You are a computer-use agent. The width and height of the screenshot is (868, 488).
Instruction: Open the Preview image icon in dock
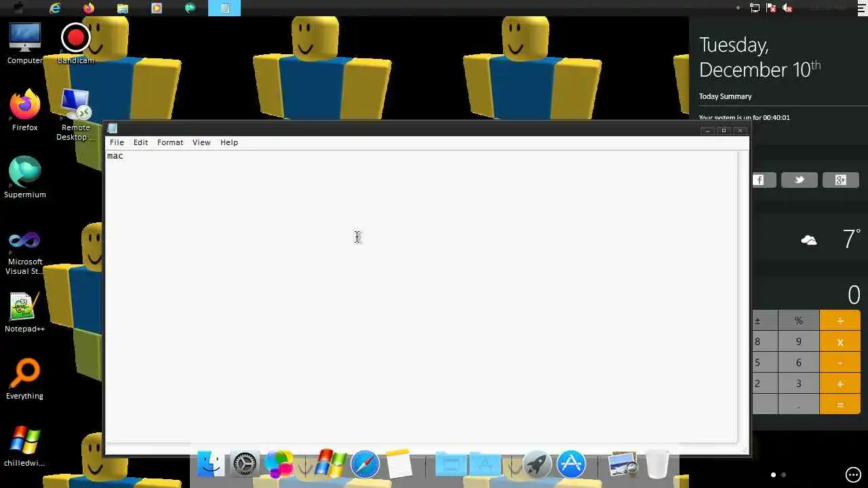pos(623,464)
